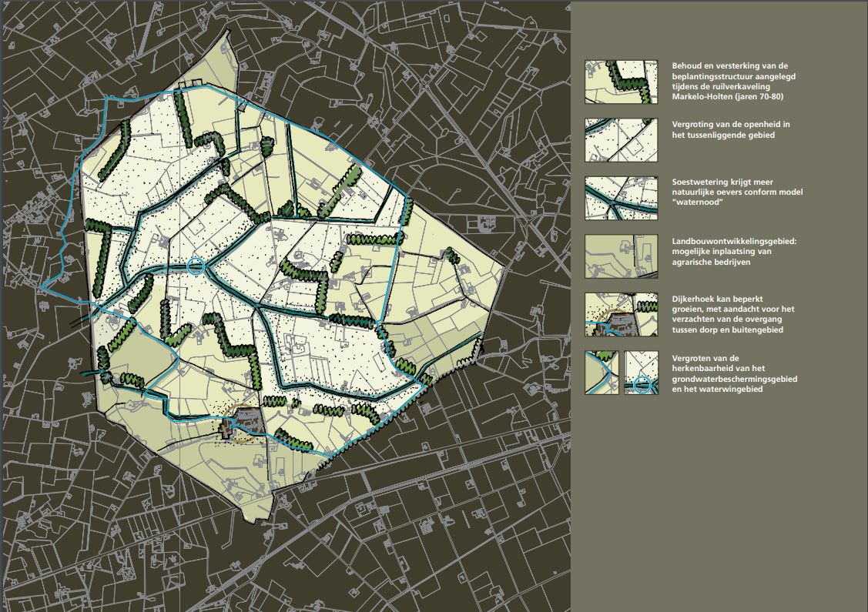Click the 'Dijkerhoek kan beperkt' legend text
Viewport: 868px width, 612px height.
coord(714,299)
